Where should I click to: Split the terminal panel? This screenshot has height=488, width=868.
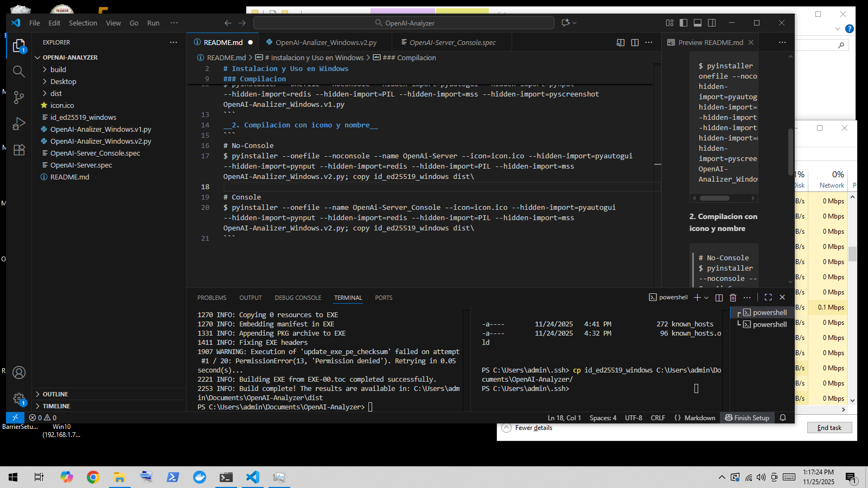click(x=719, y=298)
